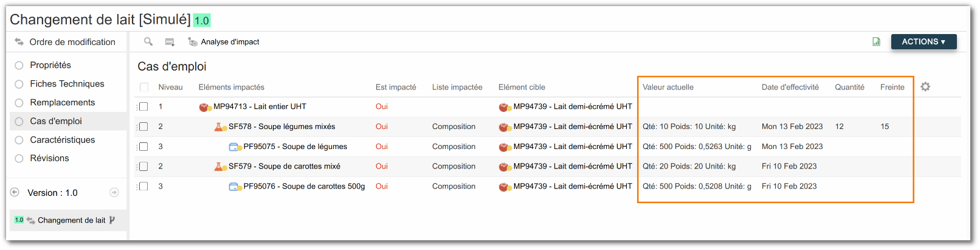Open the table column settings gear
Viewport: 980px width, 250px height.
(x=925, y=87)
